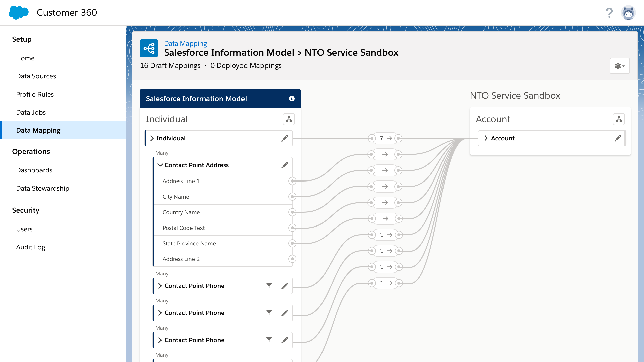Select the State Province Name field row
The height and width of the screenshot is (362, 644).
coord(223,243)
